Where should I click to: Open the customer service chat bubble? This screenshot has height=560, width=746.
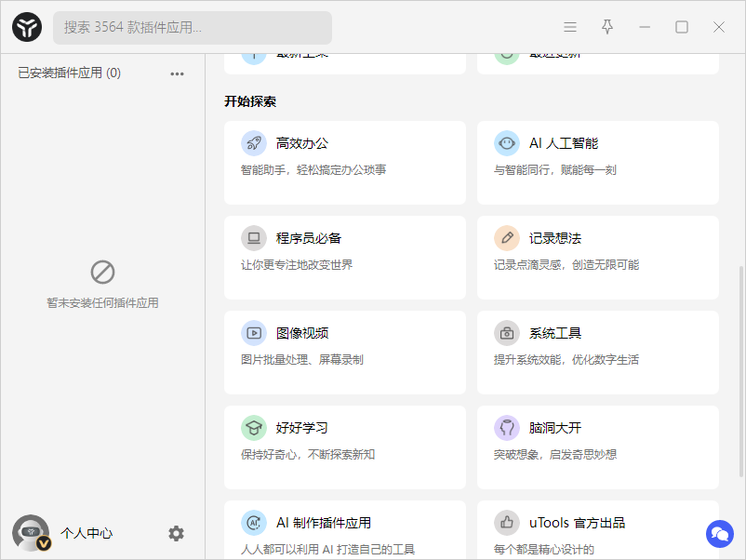720,534
